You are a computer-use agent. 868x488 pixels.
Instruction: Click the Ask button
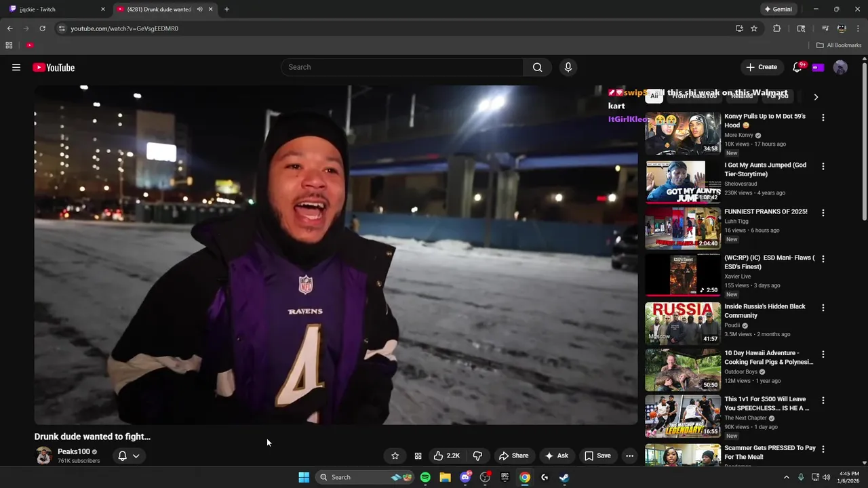(557, 455)
